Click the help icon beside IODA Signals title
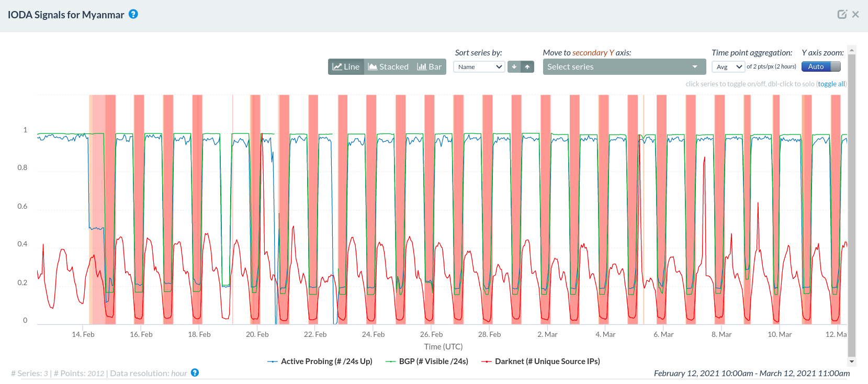 coord(133,14)
